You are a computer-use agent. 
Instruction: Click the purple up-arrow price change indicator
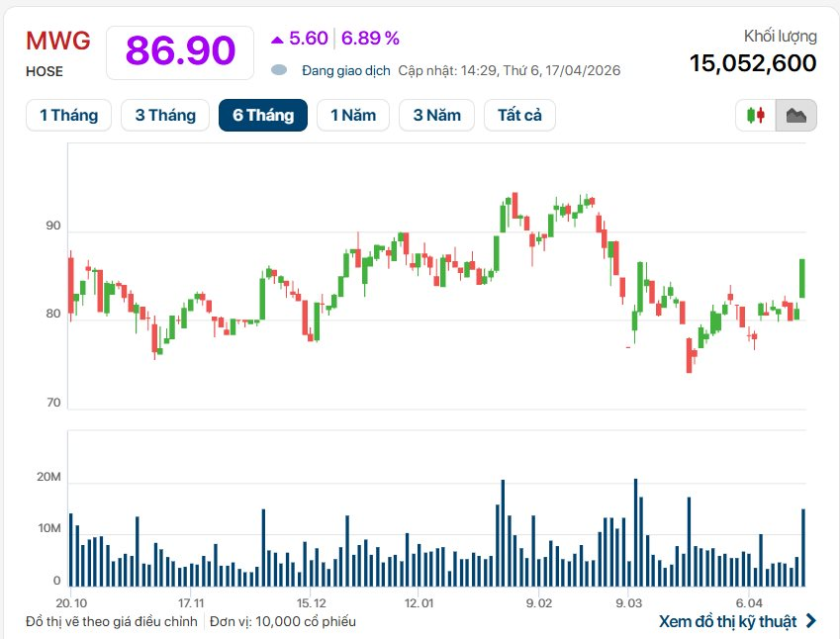(x=277, y=39)
